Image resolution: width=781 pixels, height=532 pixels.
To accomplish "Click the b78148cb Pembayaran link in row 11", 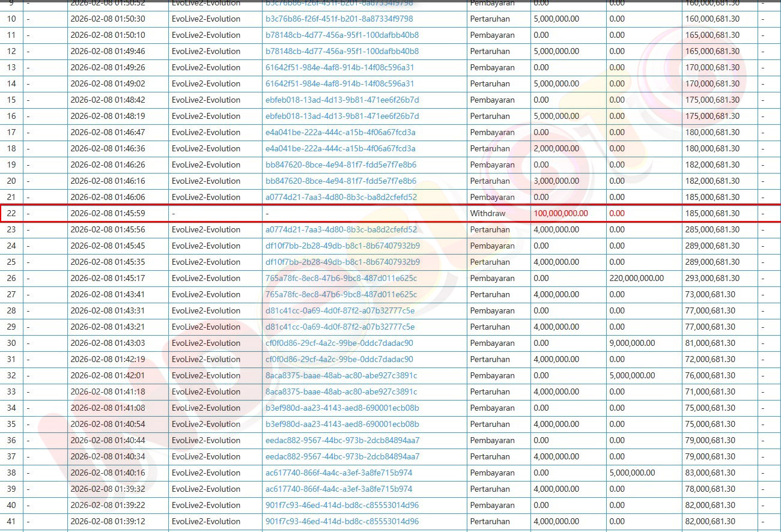I will pos(342,35).
